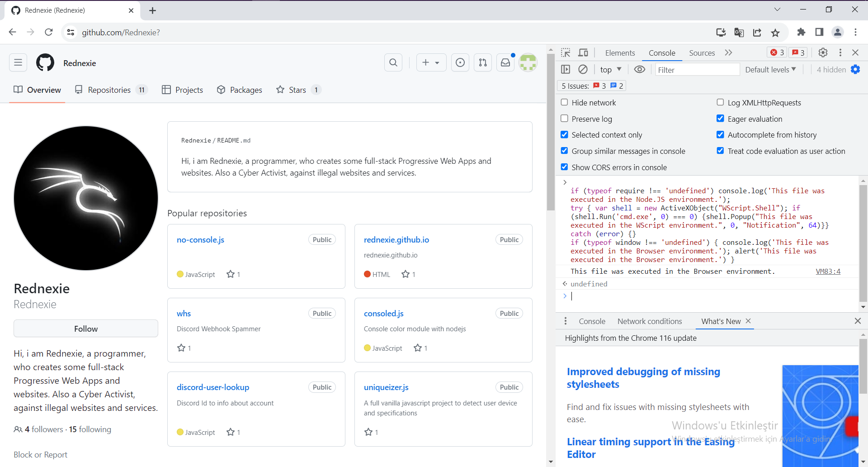Open the Chrome extensions puzzle icon
This screenshot has height=467, width=868.
click(x=801, y=32)
